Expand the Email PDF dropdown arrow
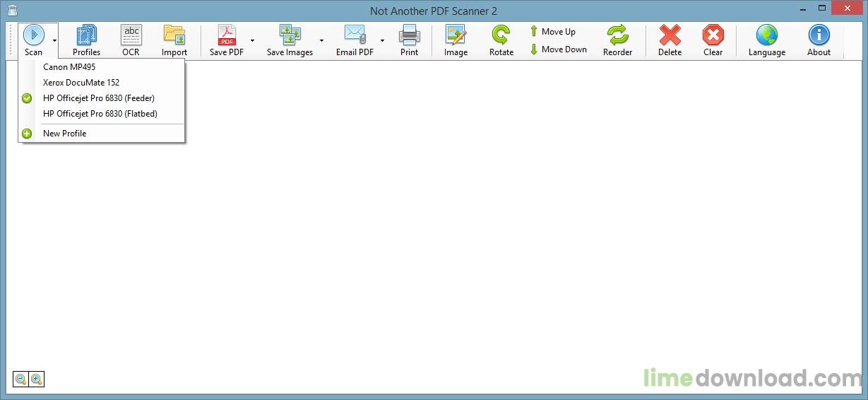 [x=382, y=40]
